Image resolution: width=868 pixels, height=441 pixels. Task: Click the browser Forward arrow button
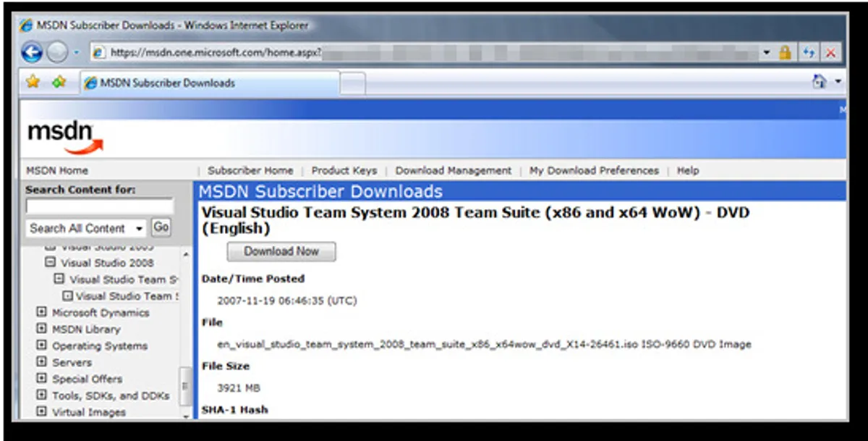click(x=56, y=52)
